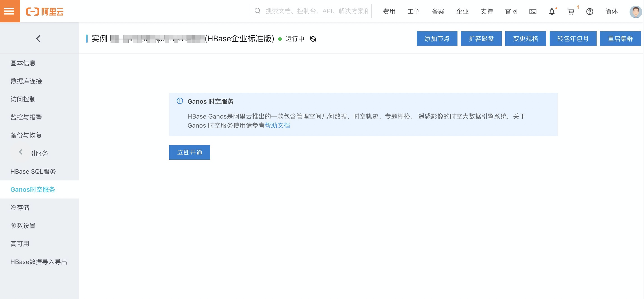Click the 添加节点 button

(x=437, y=38)
